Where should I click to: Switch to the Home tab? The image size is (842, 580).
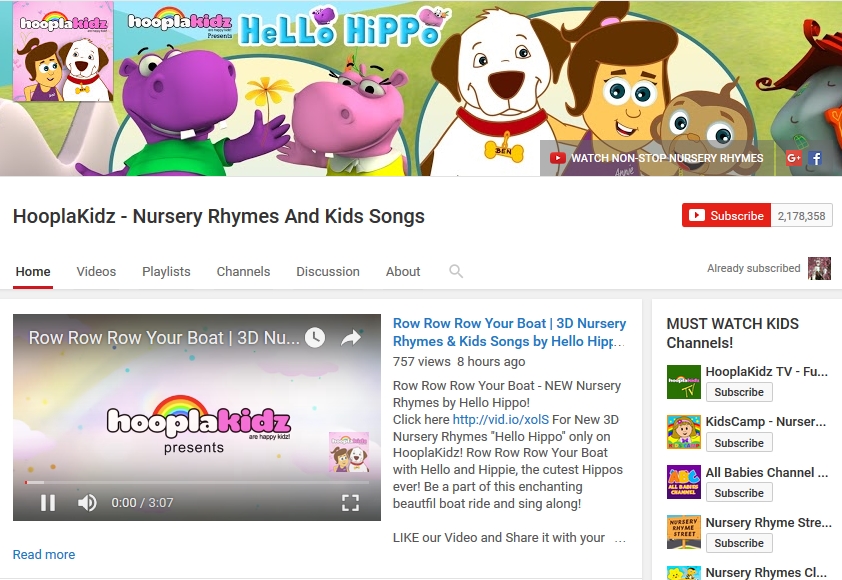coord(33,271)
